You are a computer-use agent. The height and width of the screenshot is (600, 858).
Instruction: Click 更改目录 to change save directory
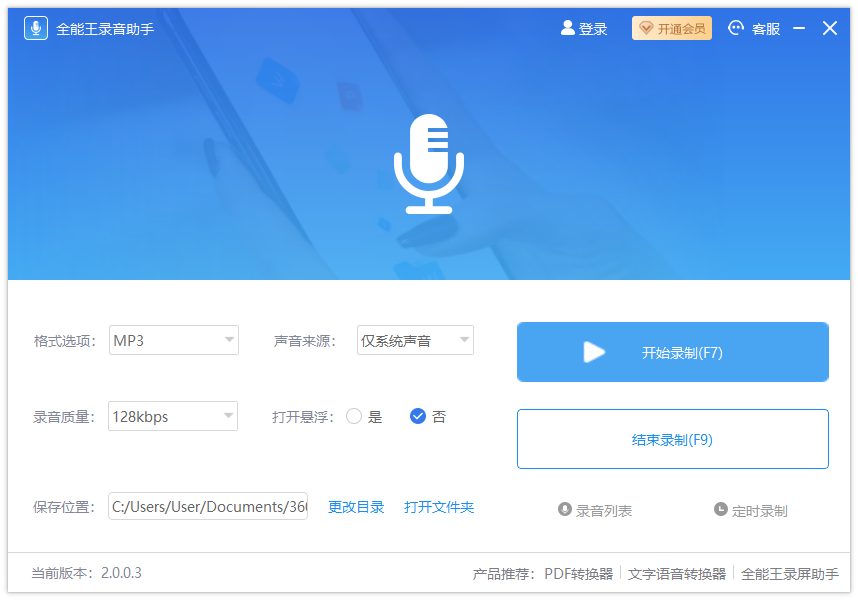(x=357, y=506)
